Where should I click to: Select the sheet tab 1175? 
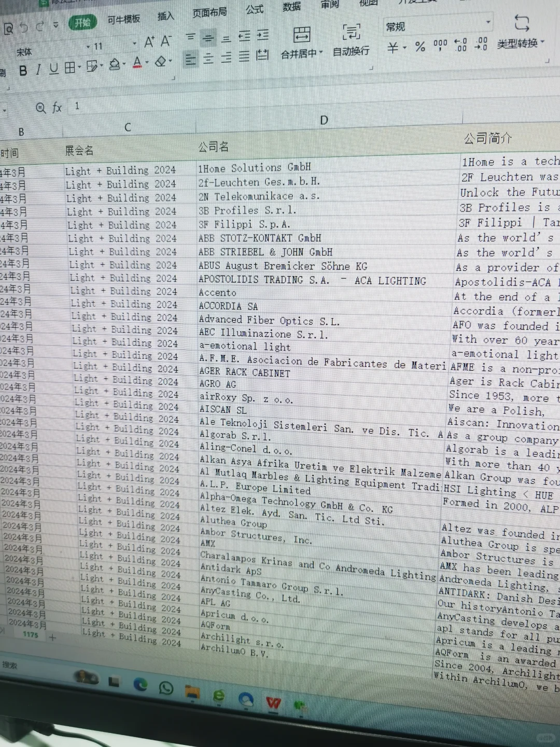pos(31,634)
